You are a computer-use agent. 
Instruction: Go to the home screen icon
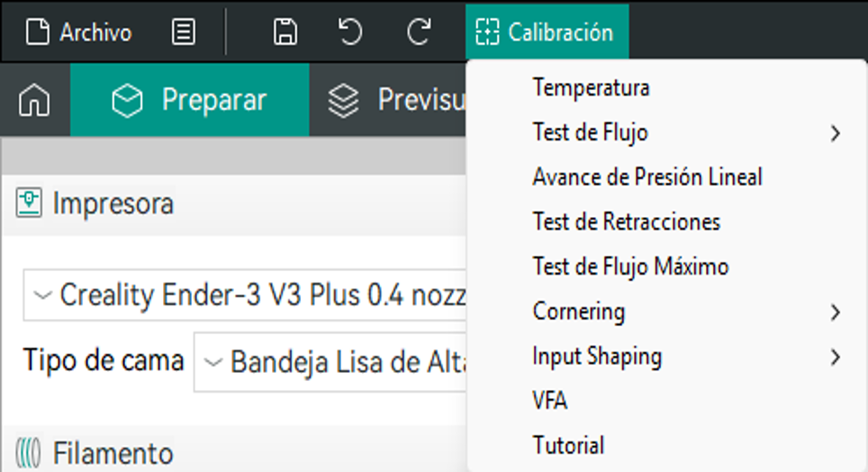(x=34, y=100)
